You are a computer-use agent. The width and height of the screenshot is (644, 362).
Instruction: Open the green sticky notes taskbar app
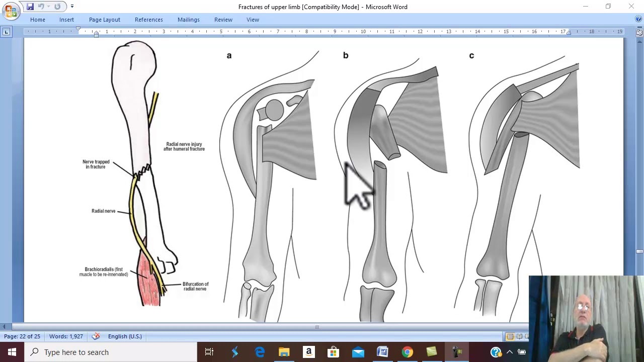pos(432,352)
